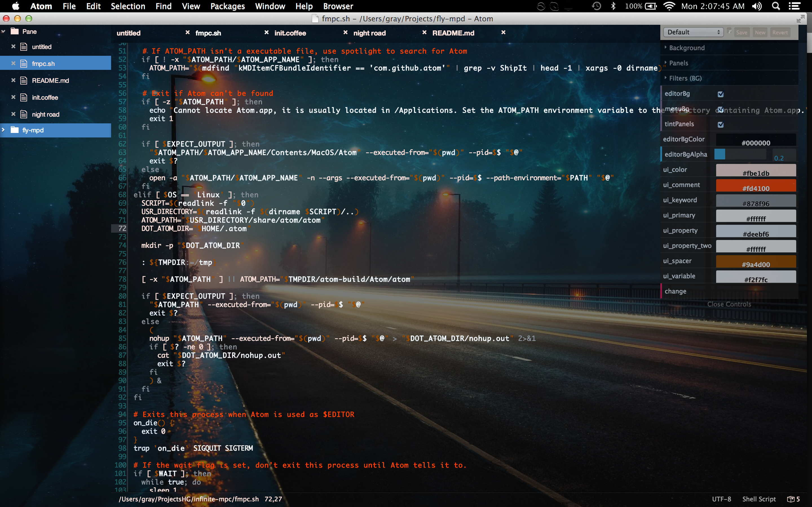This screenshot has width=812, height=507.
Task: Open macOS Spotlight search icon
Action: click(x=776, y=6)
